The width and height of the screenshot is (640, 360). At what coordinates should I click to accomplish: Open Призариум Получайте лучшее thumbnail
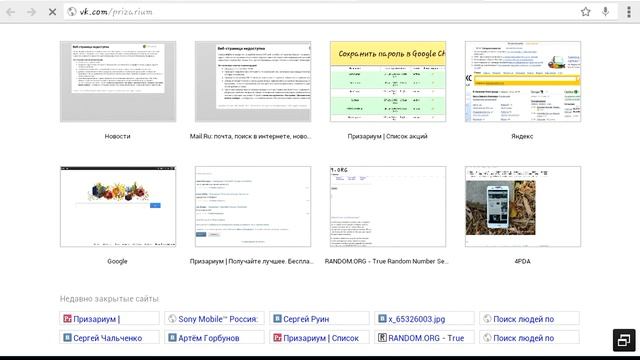[253, 207]
